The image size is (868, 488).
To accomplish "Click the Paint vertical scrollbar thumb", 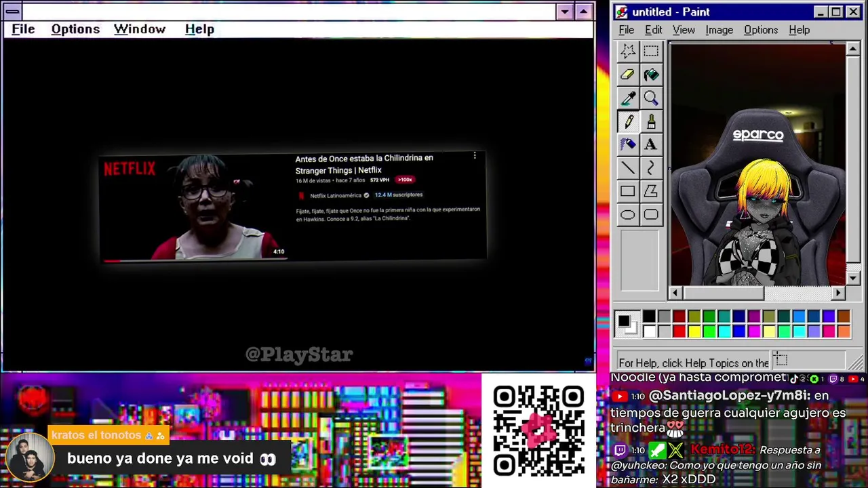I will pos(853,160).
